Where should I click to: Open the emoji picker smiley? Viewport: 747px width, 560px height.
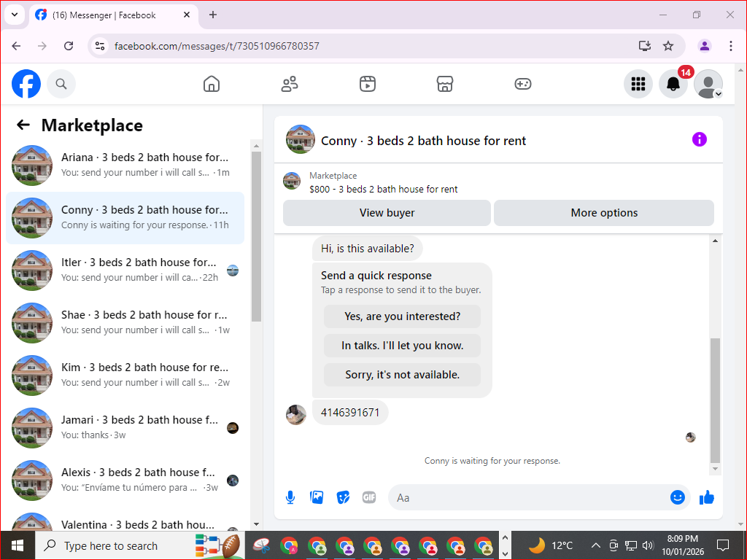678,497
